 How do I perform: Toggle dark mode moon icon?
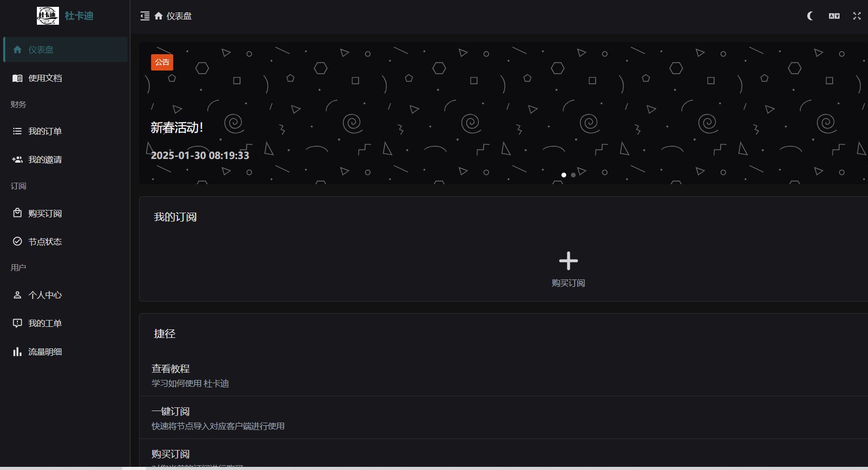811,16
